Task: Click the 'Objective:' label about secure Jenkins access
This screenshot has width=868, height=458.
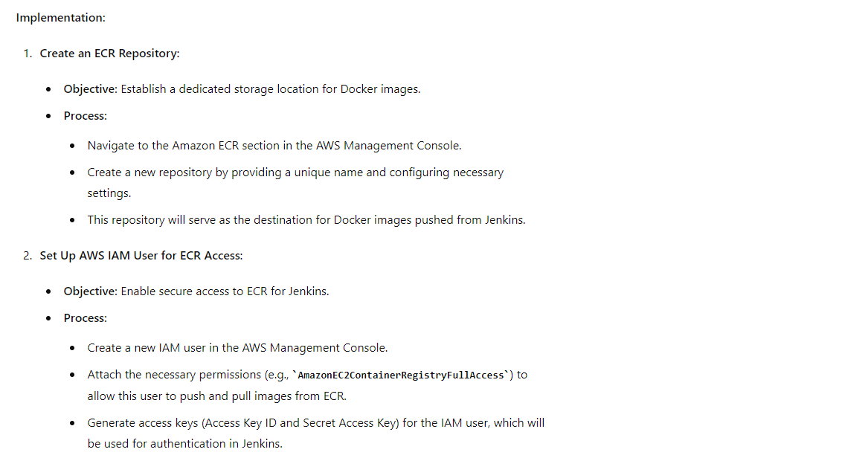Action: point(90,291)
